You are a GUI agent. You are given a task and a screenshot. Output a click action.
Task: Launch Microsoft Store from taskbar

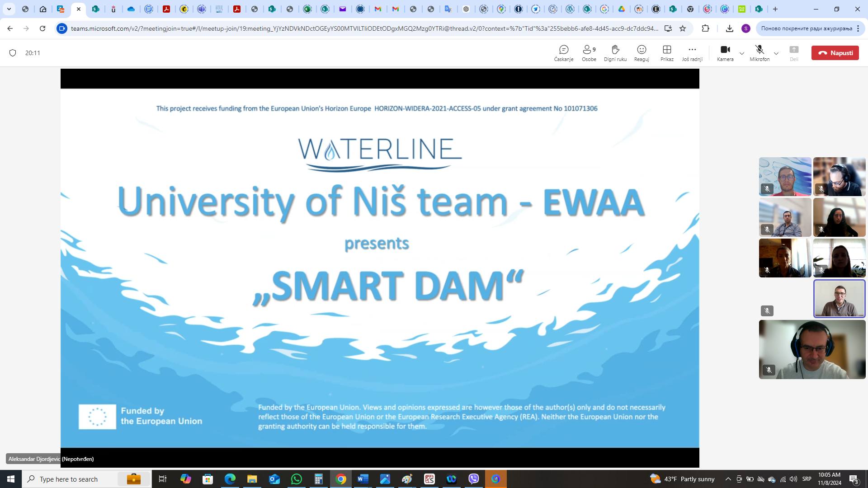click(x=208, y=479)
